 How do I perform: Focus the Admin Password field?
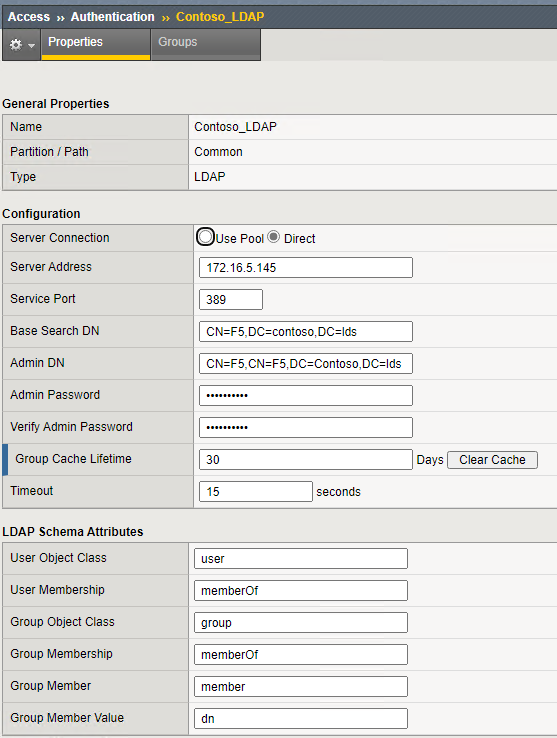pos(306,395)
